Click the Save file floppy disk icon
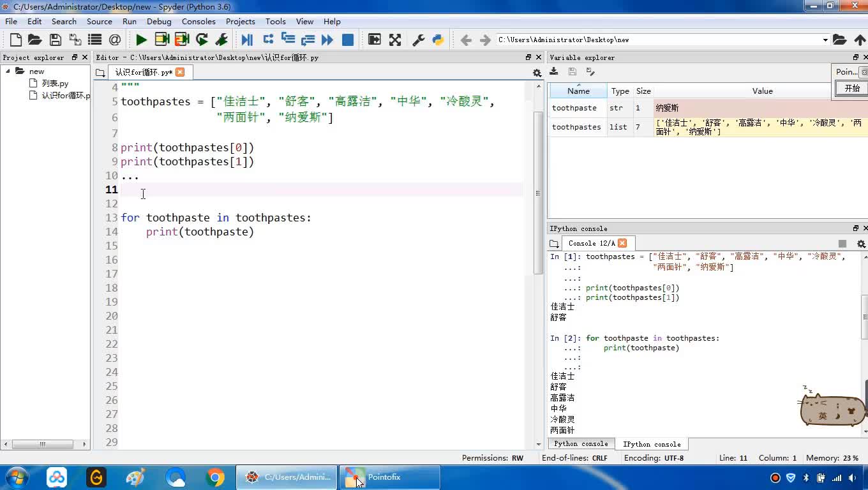 55,40
